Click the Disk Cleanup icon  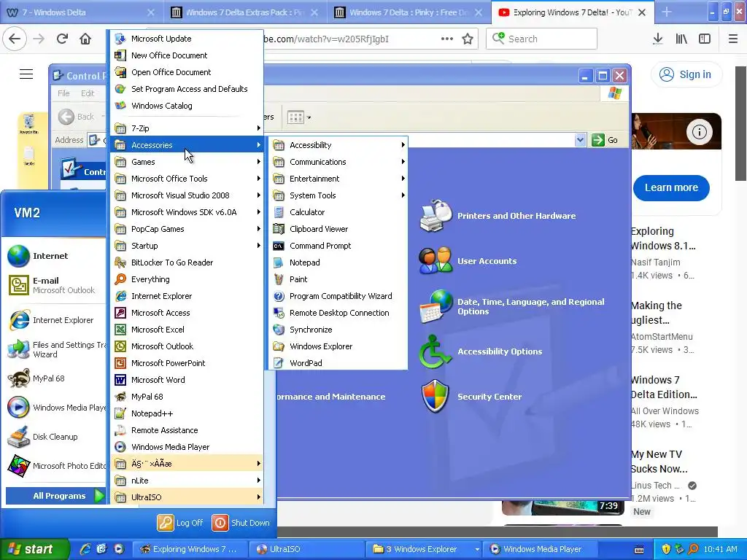tap(18, 437)
